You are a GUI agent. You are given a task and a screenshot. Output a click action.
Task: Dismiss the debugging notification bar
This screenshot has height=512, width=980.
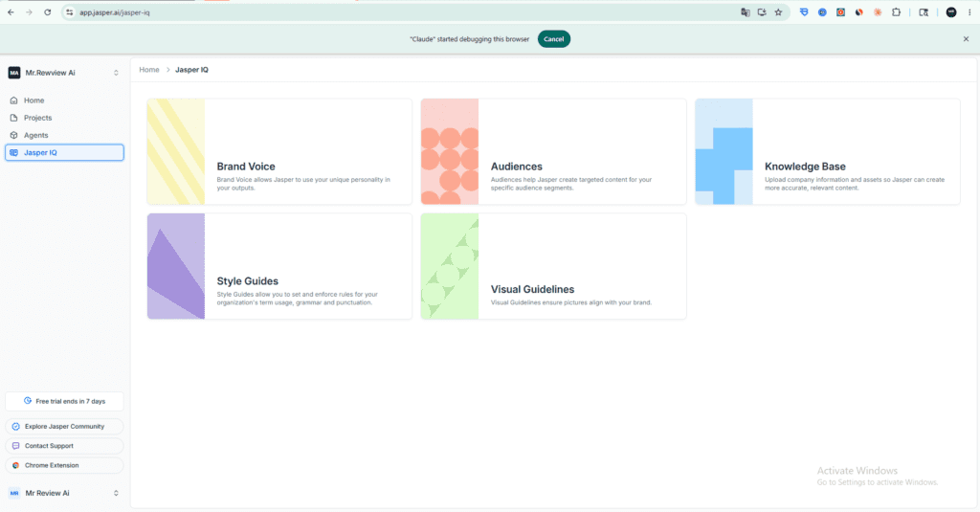(966, 39)
